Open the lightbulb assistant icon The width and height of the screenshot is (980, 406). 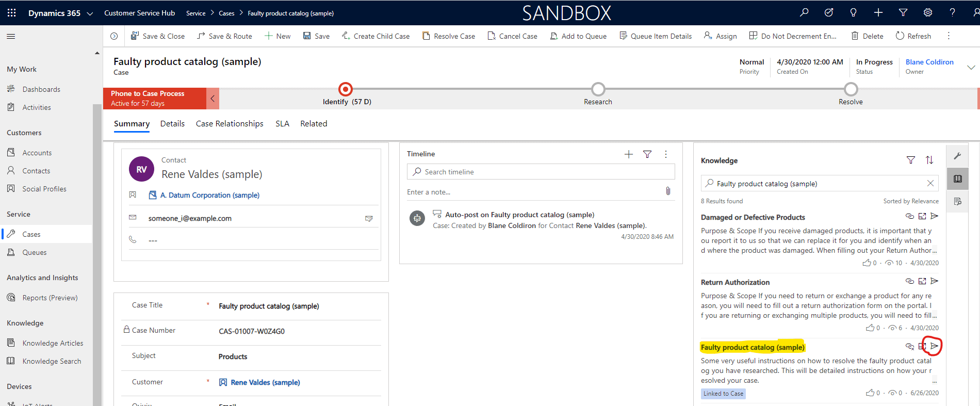(x=854, y=12)
